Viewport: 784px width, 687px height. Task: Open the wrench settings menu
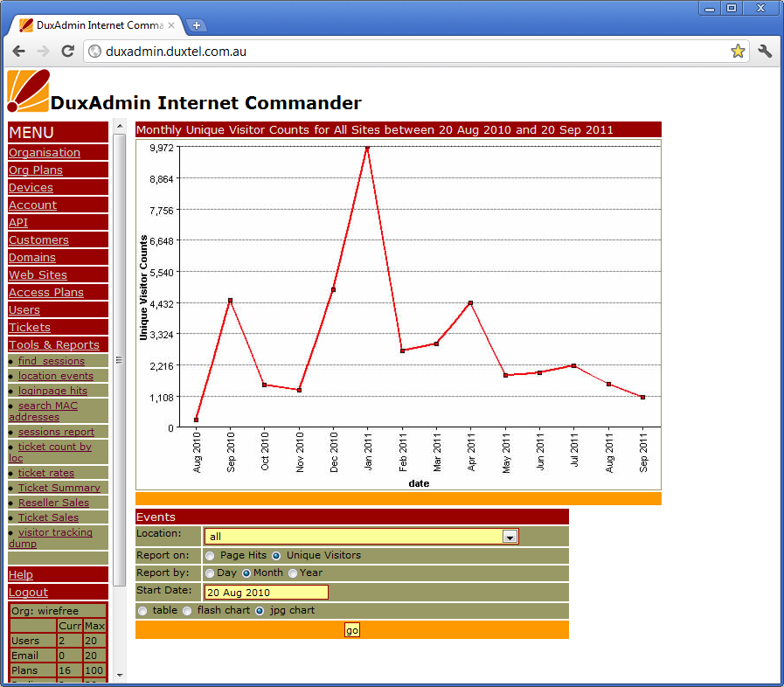pos(765,51)
